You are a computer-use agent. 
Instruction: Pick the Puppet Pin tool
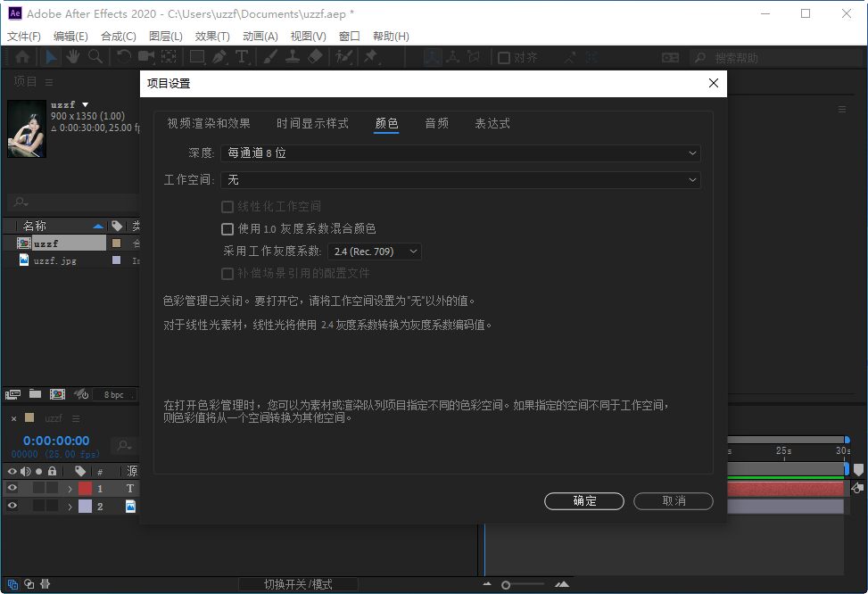pyautogui.click(x=372, y=57)
